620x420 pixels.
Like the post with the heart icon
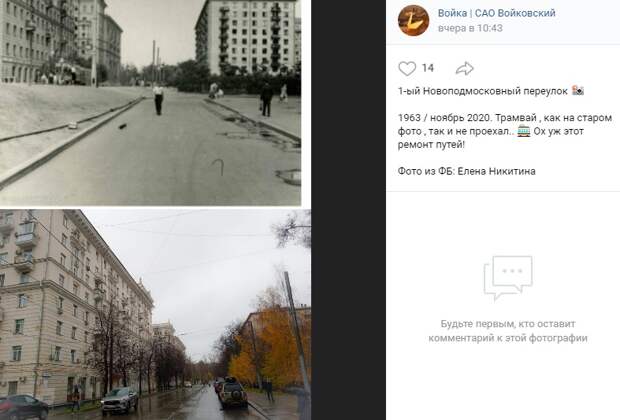(x=407, y=68)
